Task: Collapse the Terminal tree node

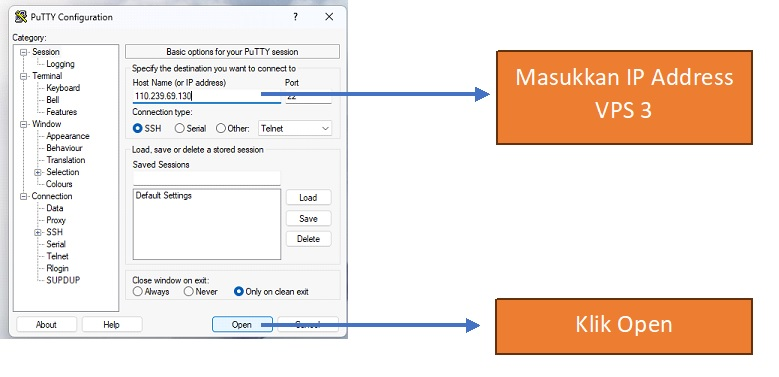Action: pos(23,76)
